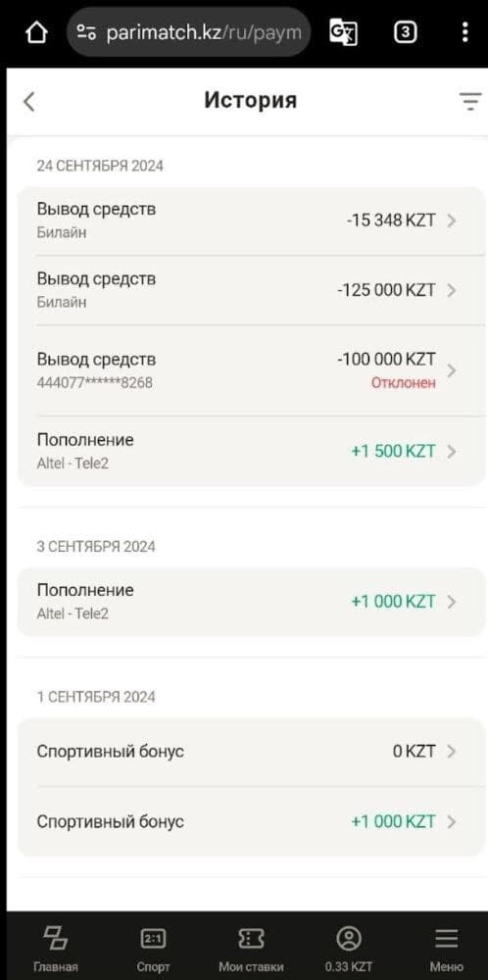Screen dimensions: 488x980
Task: Open Мои ставки in the bottom bar
Action: [251, 949]
